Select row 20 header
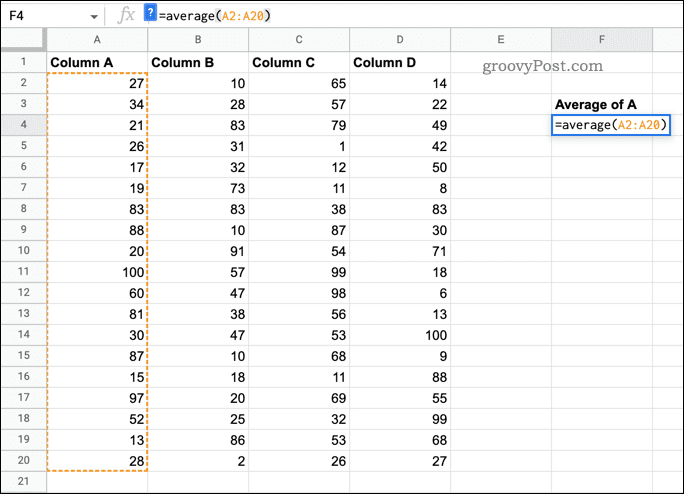Screen dimensions: 684x494 24,461
